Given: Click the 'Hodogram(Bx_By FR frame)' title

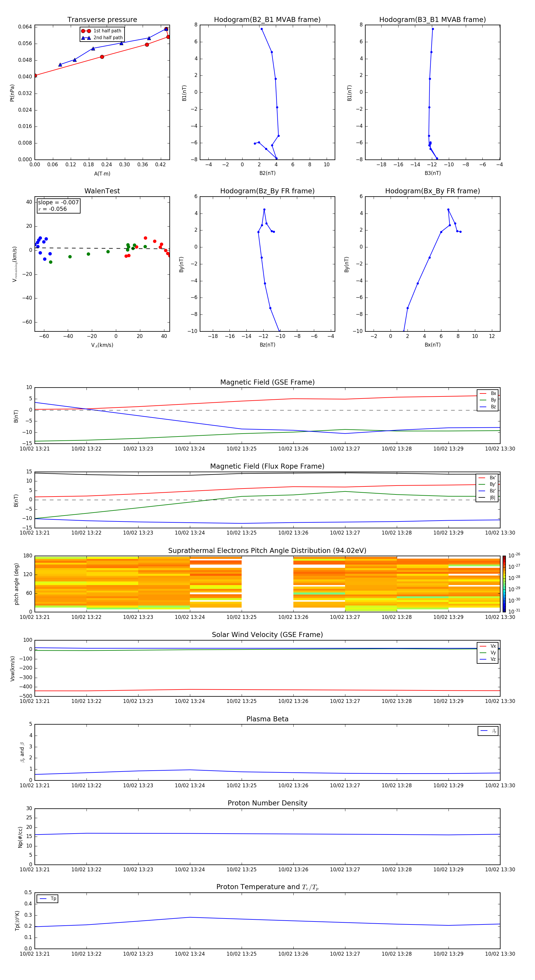Looking at the screenshot, I should tap(432, 191).
